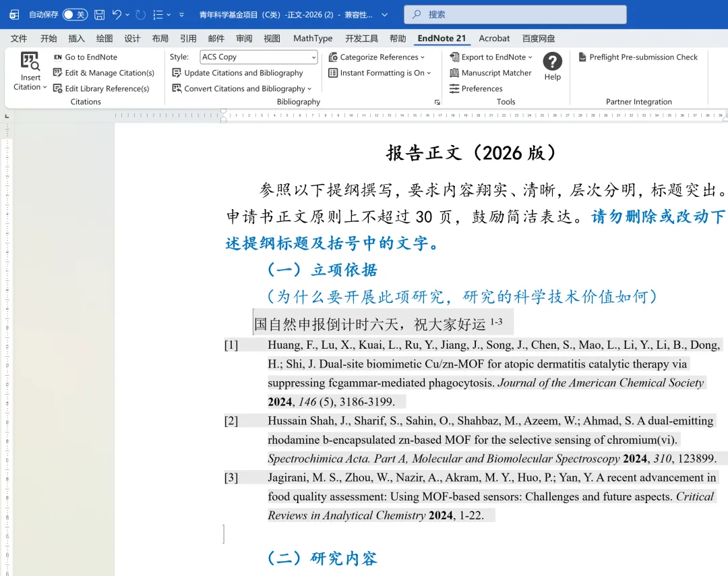The width and height of the screenshot is (728, 576).
Task: Click the Insert Citation icon
Action: click(30, 62)
